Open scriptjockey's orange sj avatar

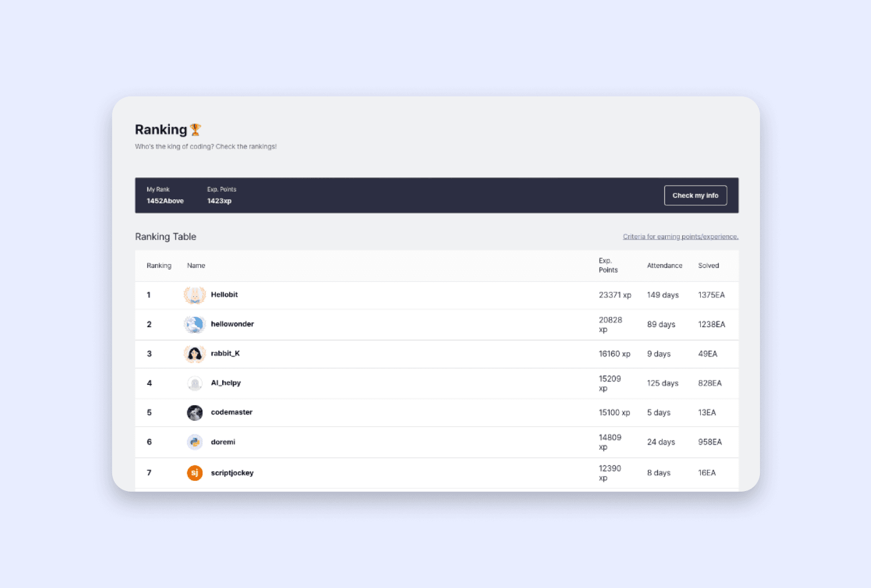[x=194, y=473]
